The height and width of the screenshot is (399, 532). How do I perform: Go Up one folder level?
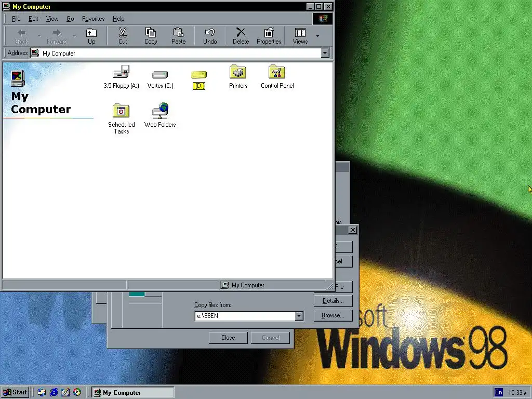[91, 36]
